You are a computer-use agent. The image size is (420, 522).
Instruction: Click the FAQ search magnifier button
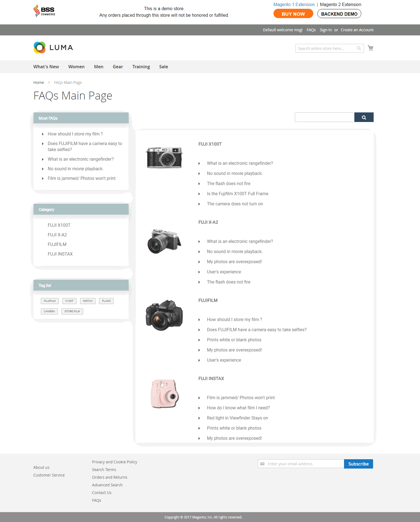click(x=364, y=117)
